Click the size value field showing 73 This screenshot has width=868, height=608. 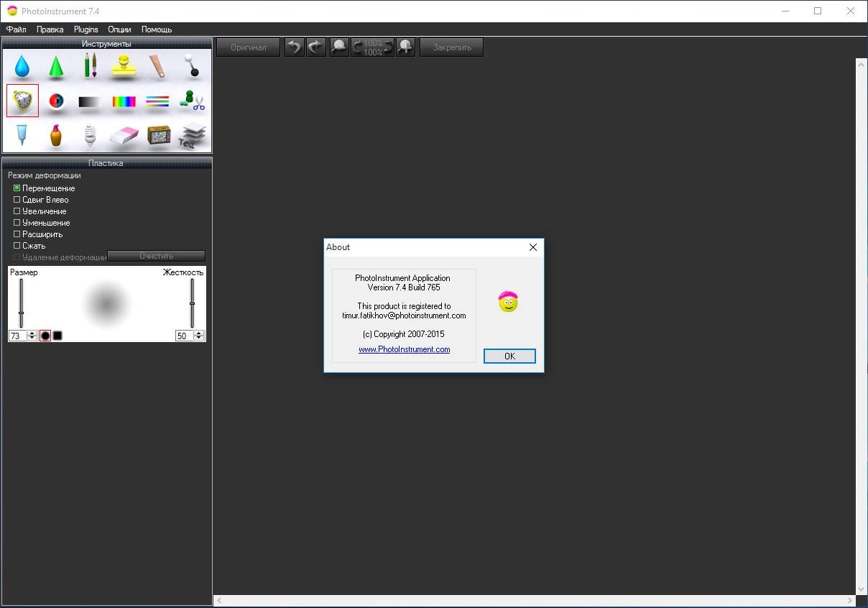[x=18, y=336]
